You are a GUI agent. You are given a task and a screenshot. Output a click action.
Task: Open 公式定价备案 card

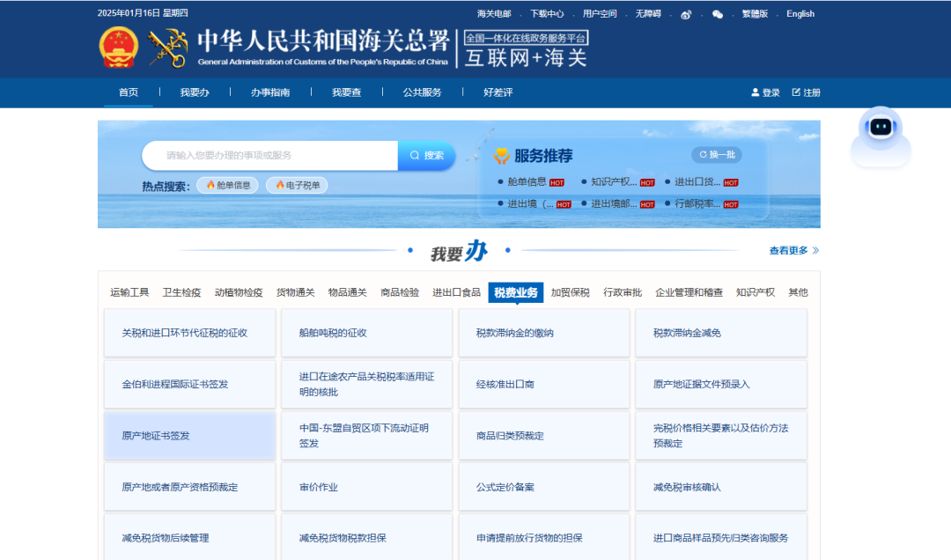click(544, 487)
